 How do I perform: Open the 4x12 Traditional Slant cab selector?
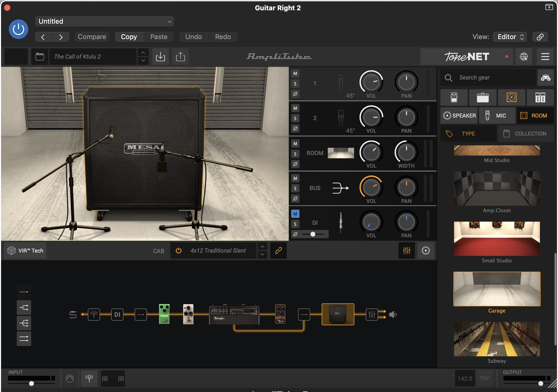coord(218,251)
